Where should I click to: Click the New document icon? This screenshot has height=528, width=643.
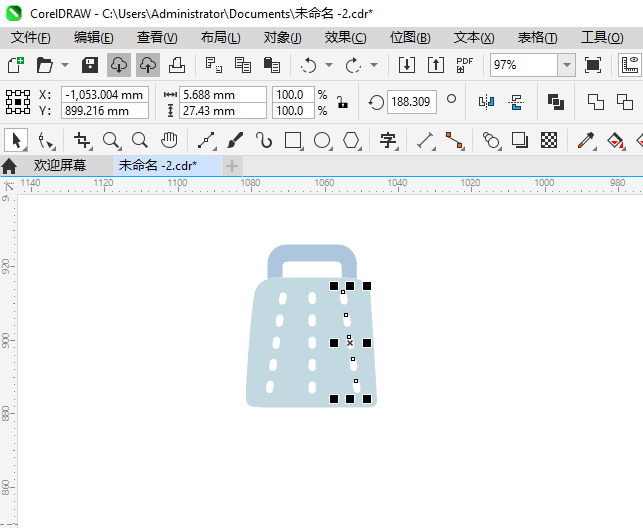[x=16, y=65]
